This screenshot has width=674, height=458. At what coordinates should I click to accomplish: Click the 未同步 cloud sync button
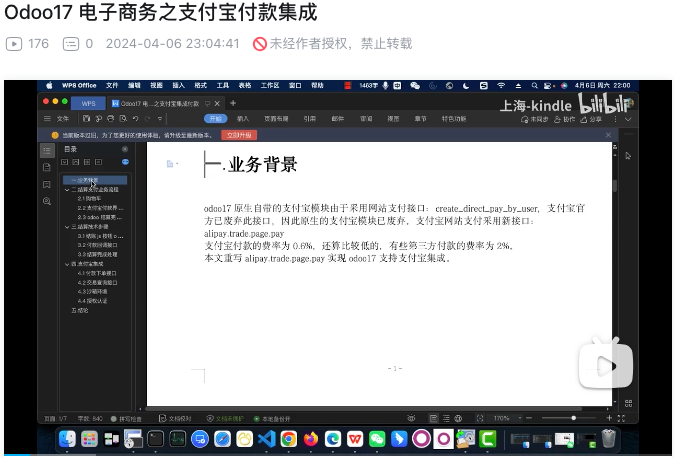[534, 119]
